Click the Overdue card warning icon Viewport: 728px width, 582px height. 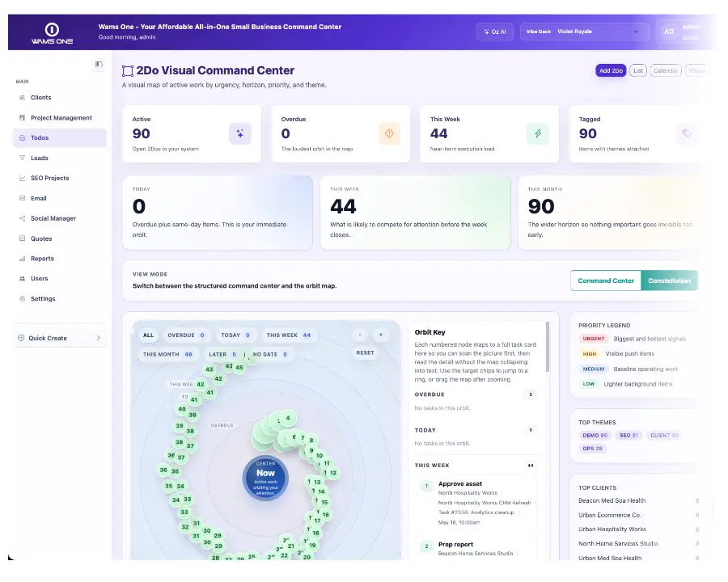click(x=389, y=133)
